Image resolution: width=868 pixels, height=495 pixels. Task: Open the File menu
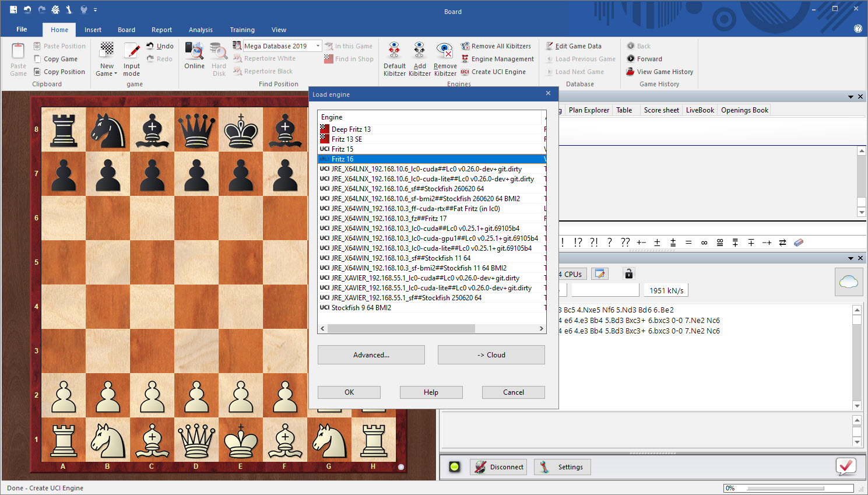tap(22, 29)
